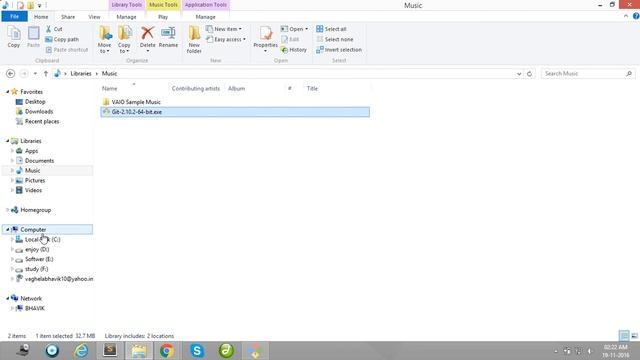640x360 pixels.
Task: Click the Paste icon in ribbon
Action: click(x=33, y=37)
